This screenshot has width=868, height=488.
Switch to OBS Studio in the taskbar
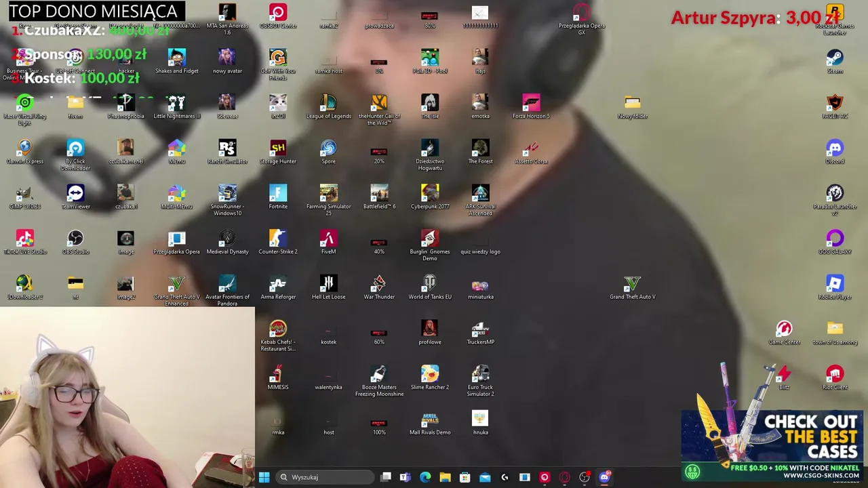click(585, 477)
